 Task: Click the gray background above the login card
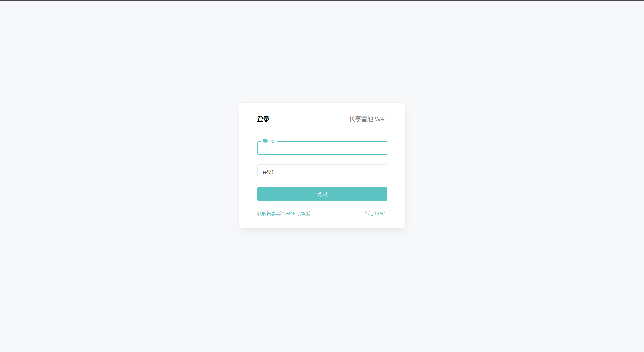[x=322, y=50]
